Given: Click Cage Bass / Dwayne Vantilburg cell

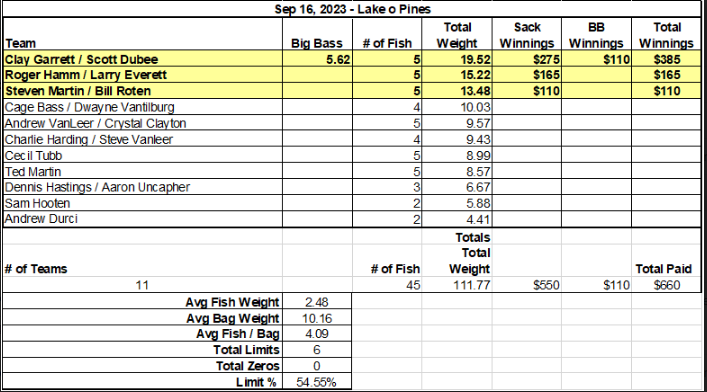Looking at the screenshot, I should tap(142, 107).
